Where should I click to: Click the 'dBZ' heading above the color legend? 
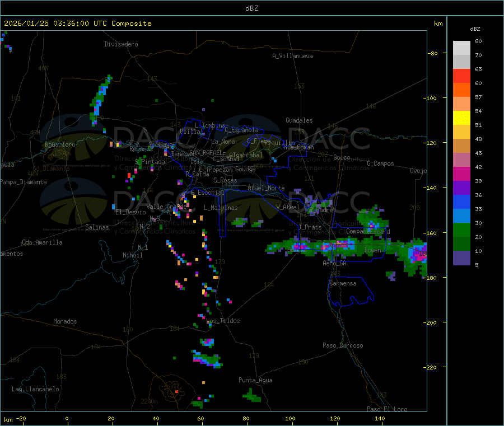[x=475, y=29]
